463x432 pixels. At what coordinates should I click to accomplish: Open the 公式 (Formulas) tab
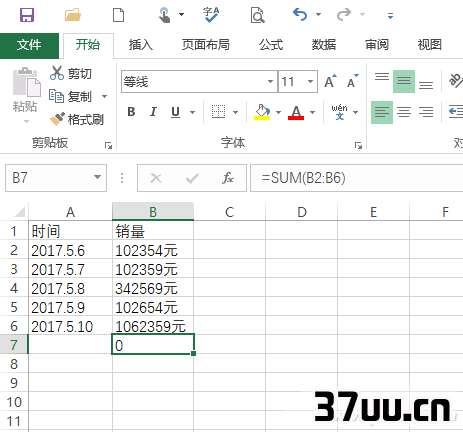271,44
